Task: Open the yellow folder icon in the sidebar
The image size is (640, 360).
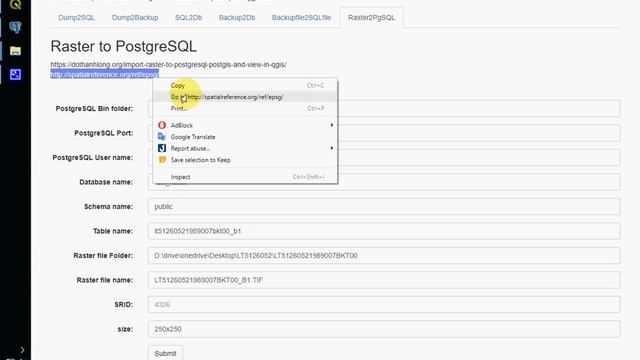Action: 15,51
